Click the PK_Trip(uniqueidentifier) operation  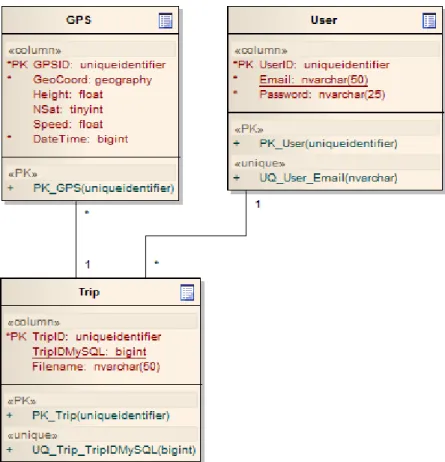tap(101, 415)
